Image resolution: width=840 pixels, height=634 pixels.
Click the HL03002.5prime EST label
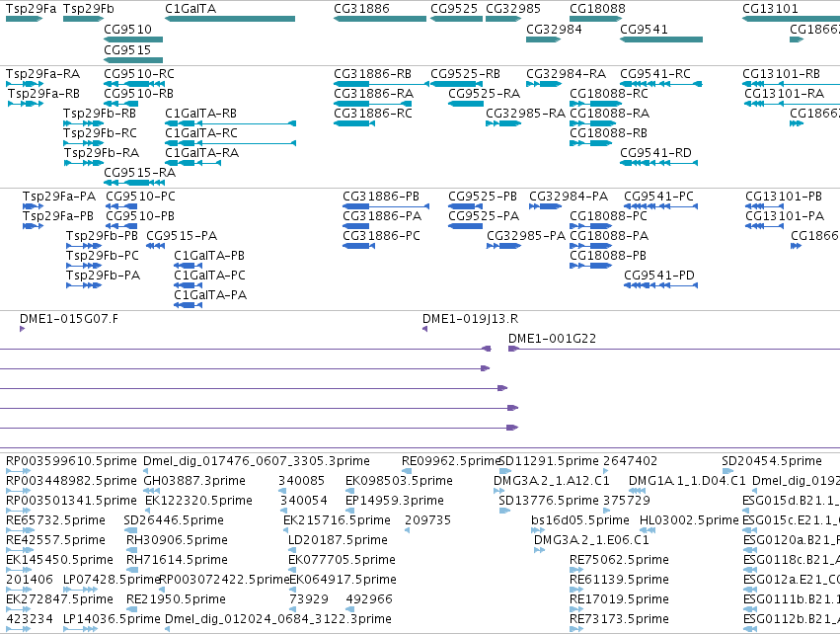point(689,520)
